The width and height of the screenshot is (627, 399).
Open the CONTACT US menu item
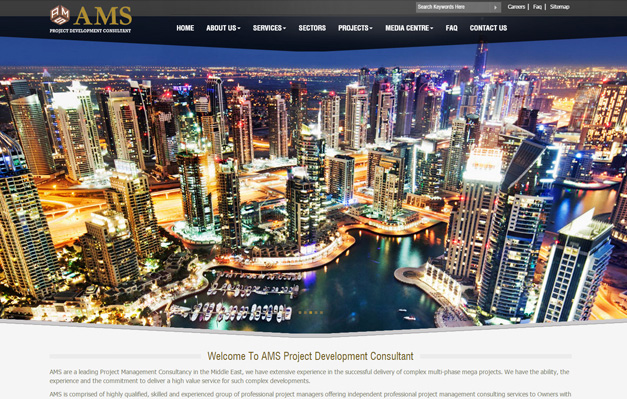click(x=488, y=28)
